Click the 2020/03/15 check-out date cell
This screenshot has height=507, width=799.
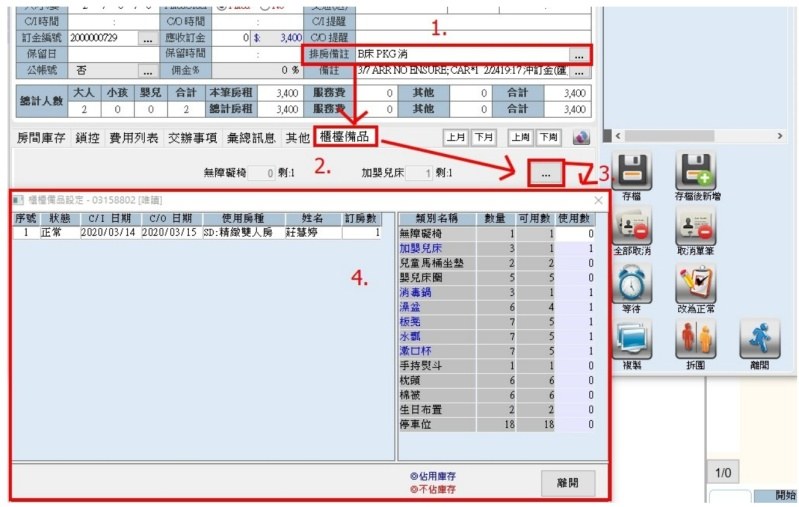[172, 233]
